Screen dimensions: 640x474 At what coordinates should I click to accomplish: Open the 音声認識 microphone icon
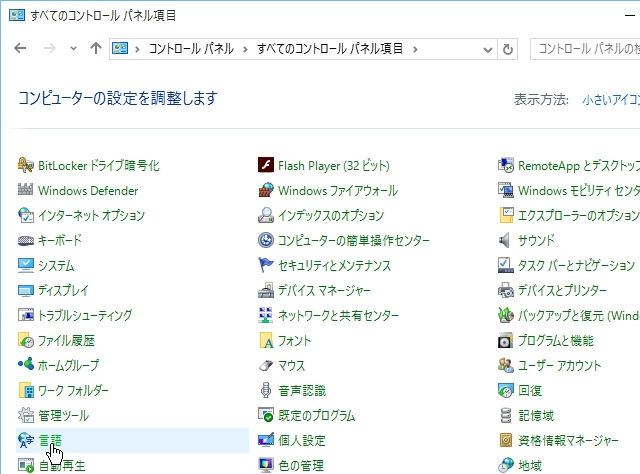266,390
